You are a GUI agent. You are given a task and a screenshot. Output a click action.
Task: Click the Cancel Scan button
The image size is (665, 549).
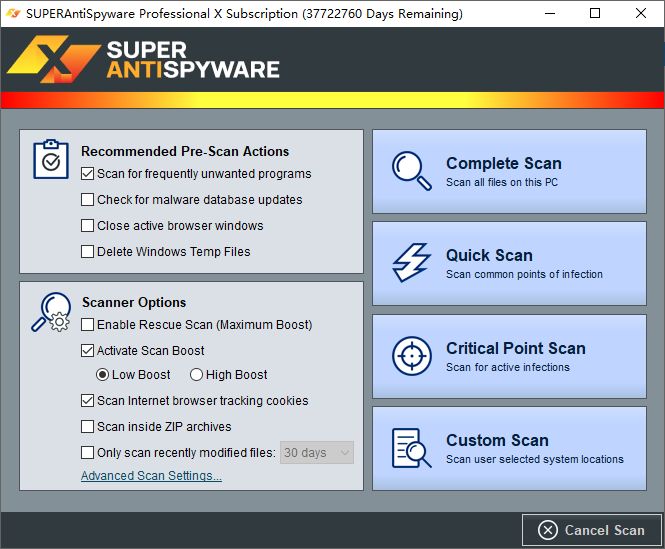[x=592, y=530]
